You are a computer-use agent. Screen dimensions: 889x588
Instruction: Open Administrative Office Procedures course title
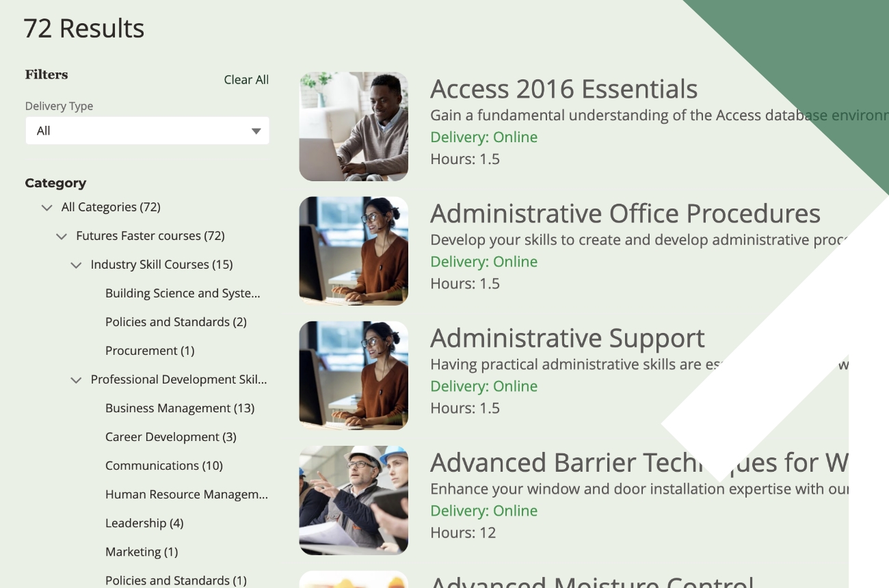pyautogui.click(x=625, y=213)
